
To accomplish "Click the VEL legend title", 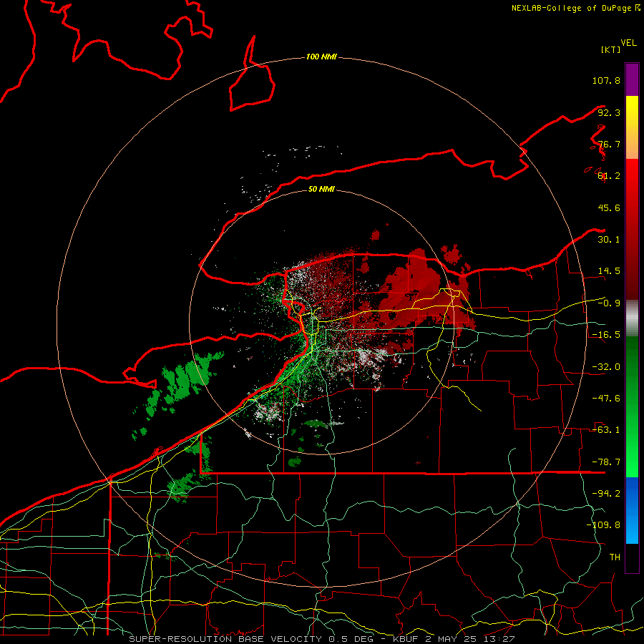I will point(628,43).
